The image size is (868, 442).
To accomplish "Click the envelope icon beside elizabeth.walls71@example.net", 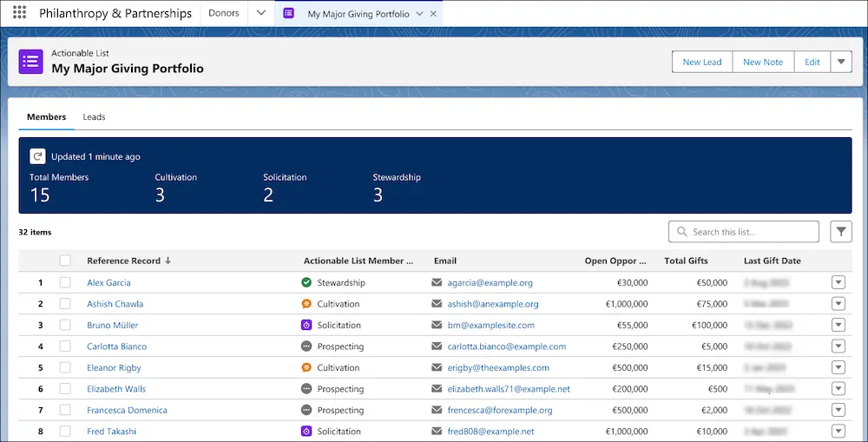I will point(437,389).
